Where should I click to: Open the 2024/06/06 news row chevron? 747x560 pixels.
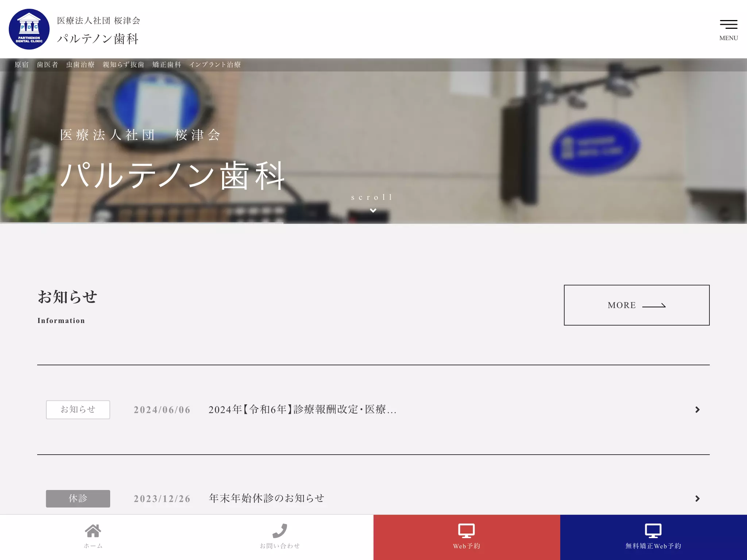tap(697, 410)
